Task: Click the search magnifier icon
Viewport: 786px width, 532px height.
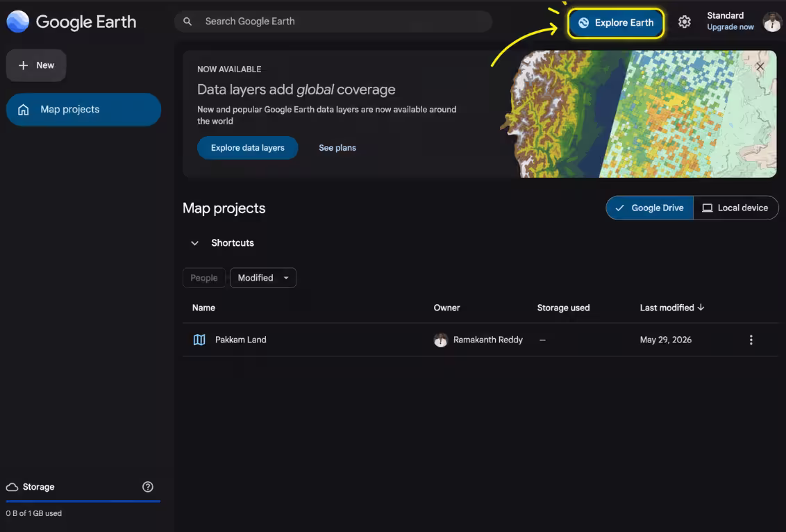Action: [x=187, y=22]
